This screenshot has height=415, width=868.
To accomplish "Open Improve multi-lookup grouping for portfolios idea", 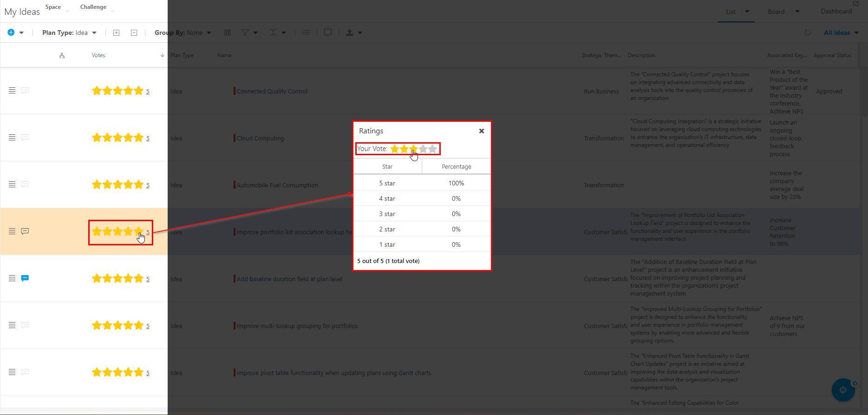I will (297, 326).
